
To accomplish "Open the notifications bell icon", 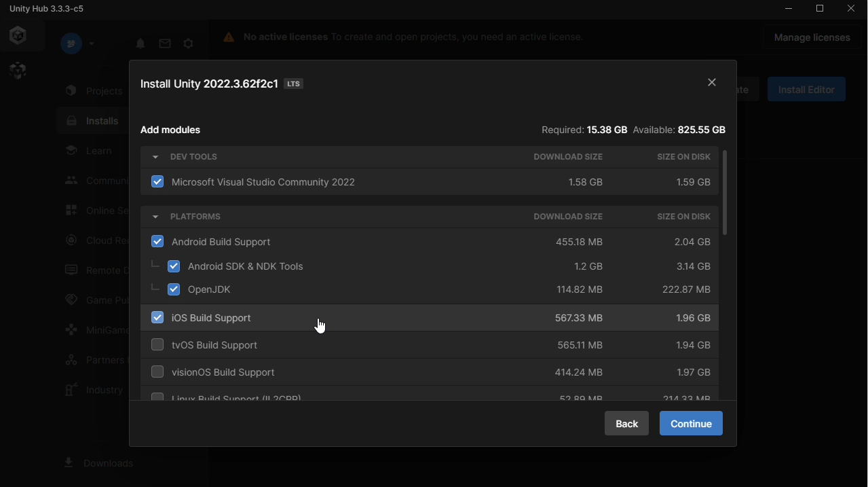I will coord(140,43).
